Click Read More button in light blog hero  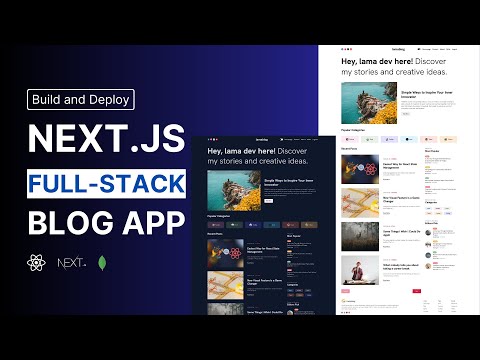click(406, 114)
